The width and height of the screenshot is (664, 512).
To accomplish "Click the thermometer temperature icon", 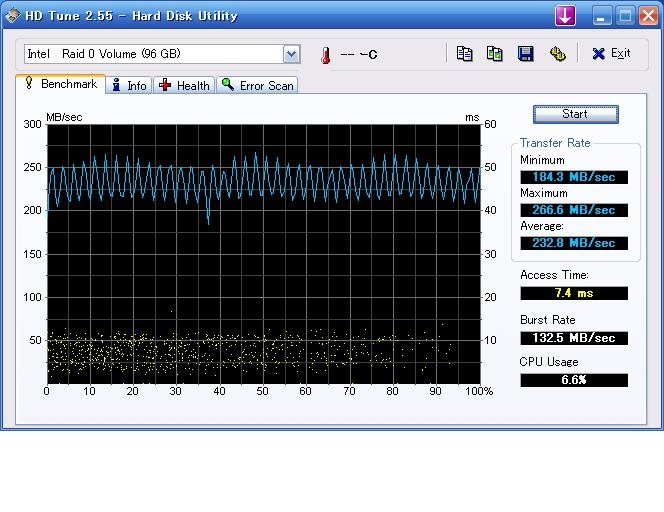I will (325, 55).
